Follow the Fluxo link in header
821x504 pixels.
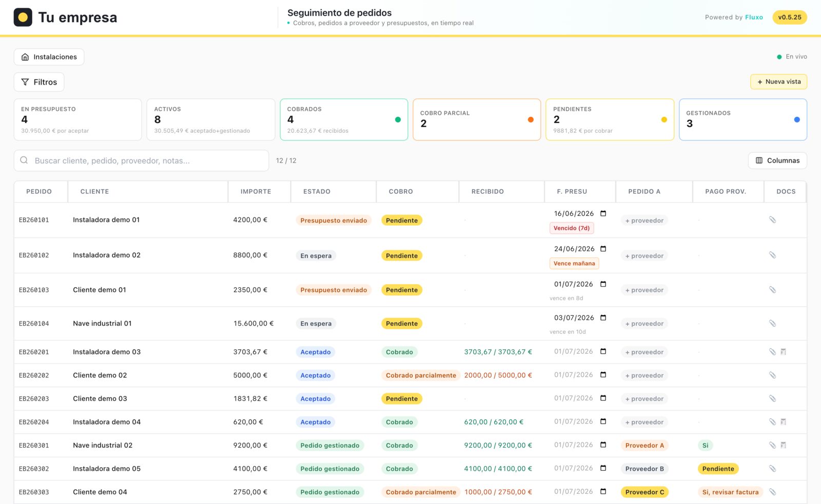(754, 17)
